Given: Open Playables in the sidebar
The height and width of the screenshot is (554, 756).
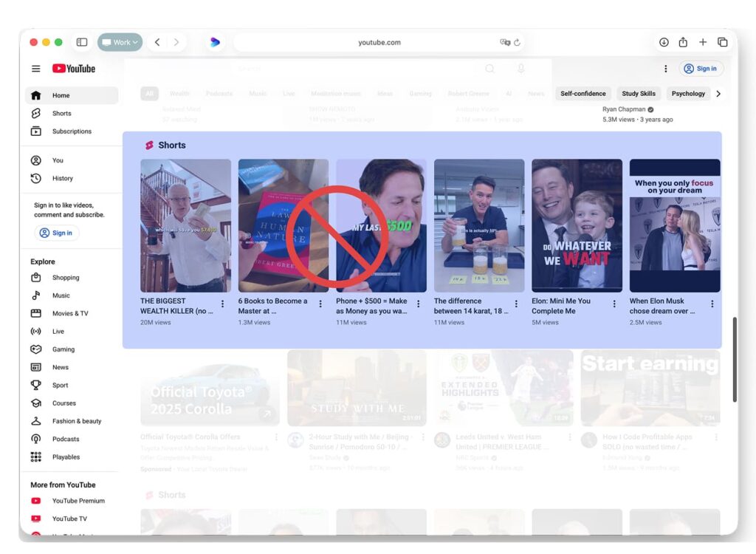Looking at the screenshot, I should (x=66, y=456).
